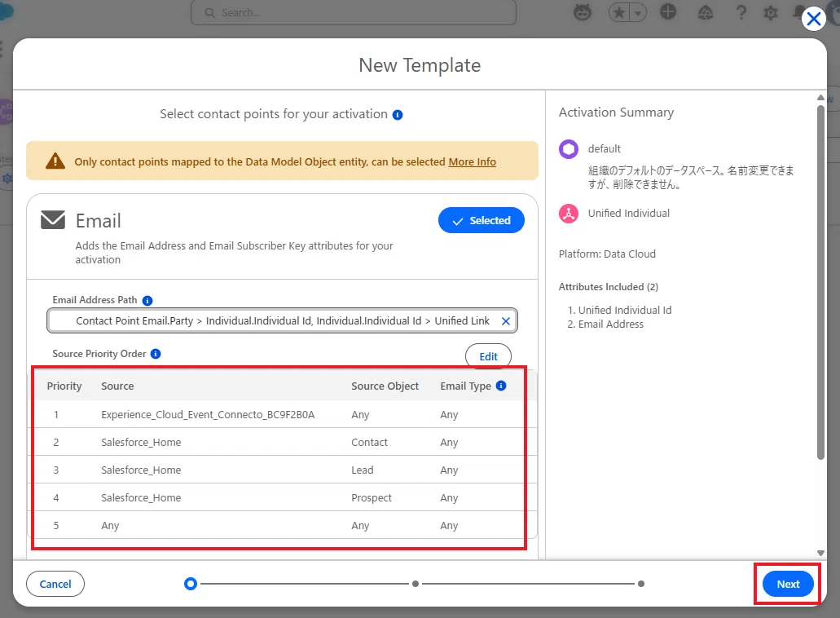Open the Setup gear icon
The height and width of the screenshot is (618, 840).
tap(771, 13)
